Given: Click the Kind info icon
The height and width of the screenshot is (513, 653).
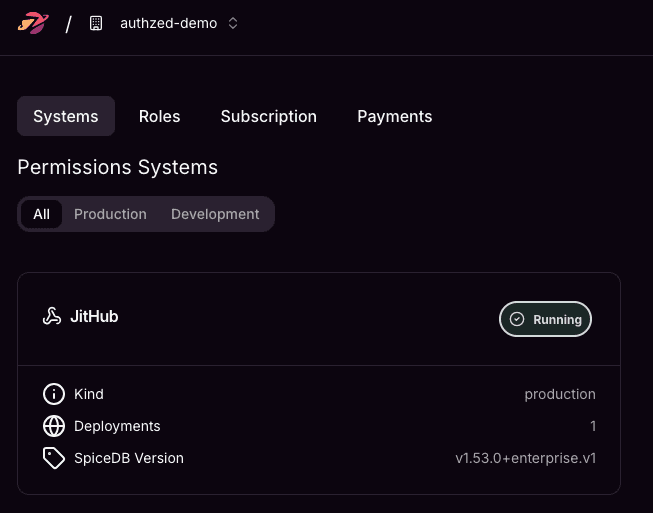Looking at the screenshot, I should pyautogui.click(x=54, y=394).
